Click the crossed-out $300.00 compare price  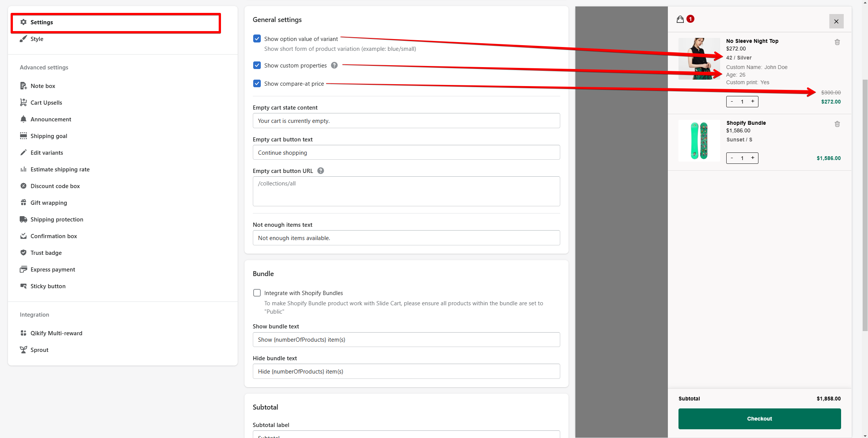pyautogui.click(x=831, y=93)
